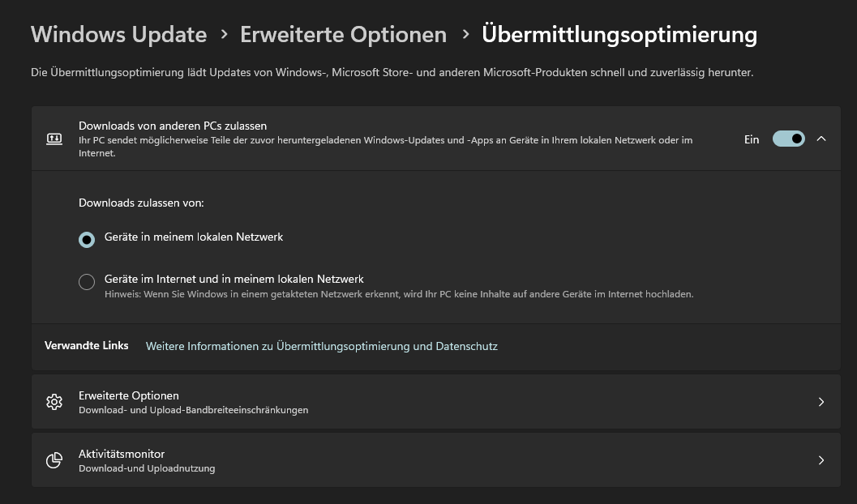Click the Übermittlungsoptimierung page title

pyautogui.click(x=619, y=34)
